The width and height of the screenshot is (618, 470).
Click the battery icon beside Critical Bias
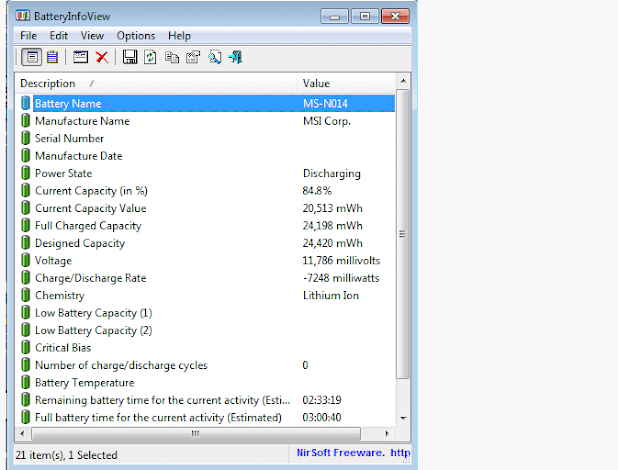point(25,347)
